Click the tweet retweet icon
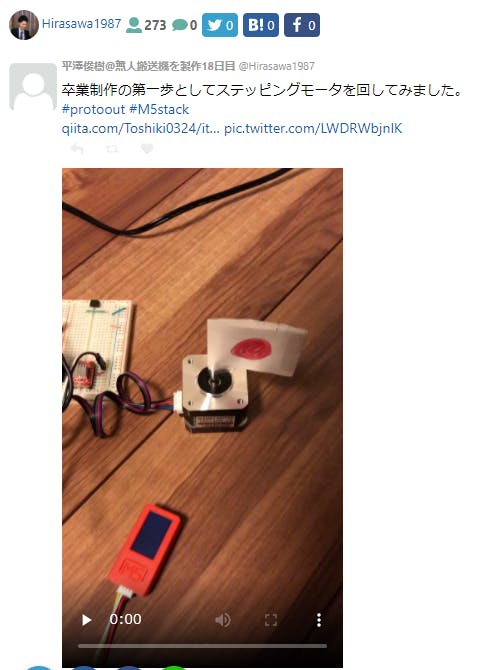483x670 pixels. 112,149
